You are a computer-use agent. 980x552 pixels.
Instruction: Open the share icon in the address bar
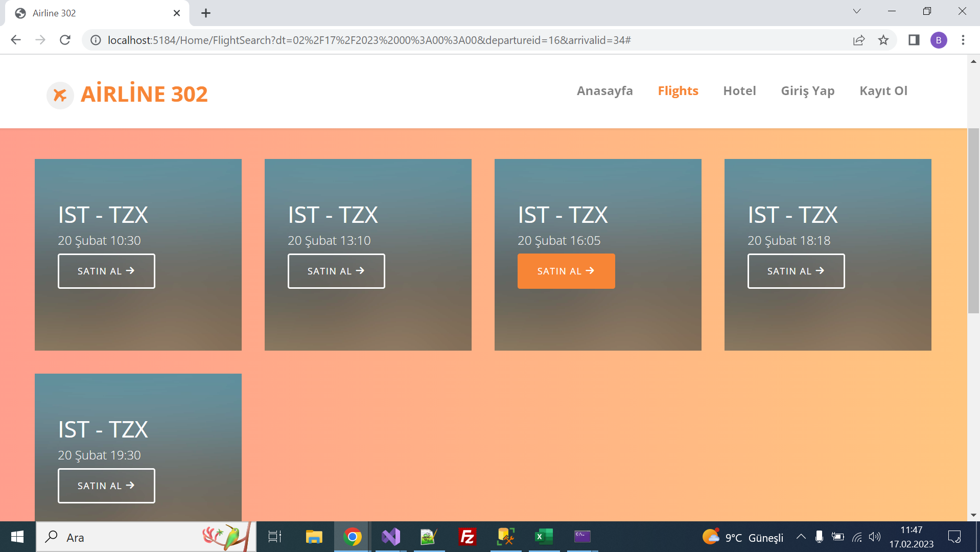click(859, 40)
